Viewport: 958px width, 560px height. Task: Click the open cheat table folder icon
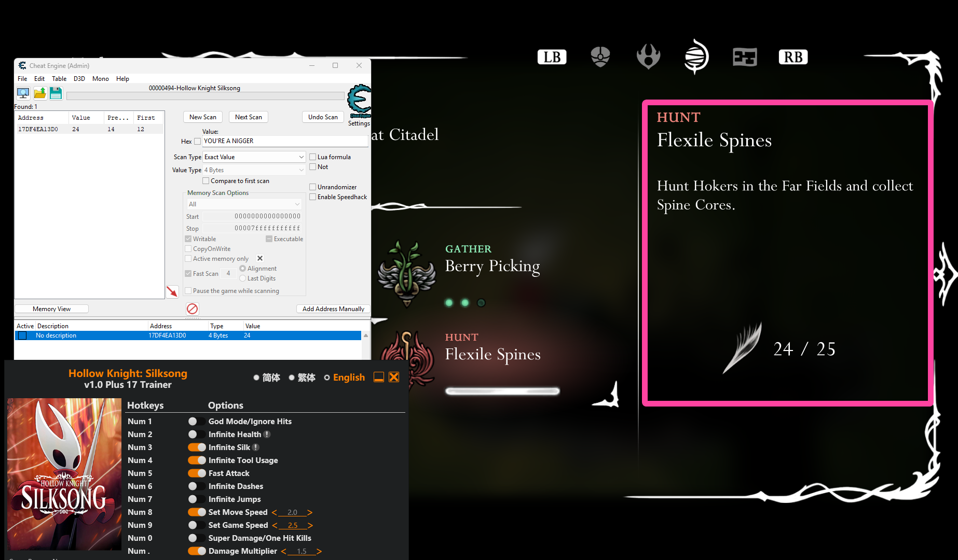pos(40,93)
